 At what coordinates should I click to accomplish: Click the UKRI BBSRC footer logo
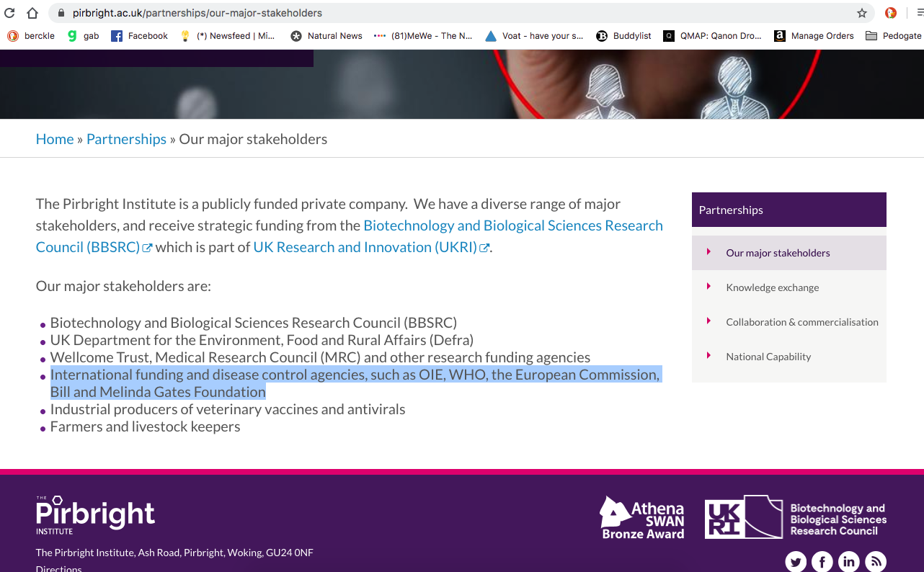pos(796,517)
